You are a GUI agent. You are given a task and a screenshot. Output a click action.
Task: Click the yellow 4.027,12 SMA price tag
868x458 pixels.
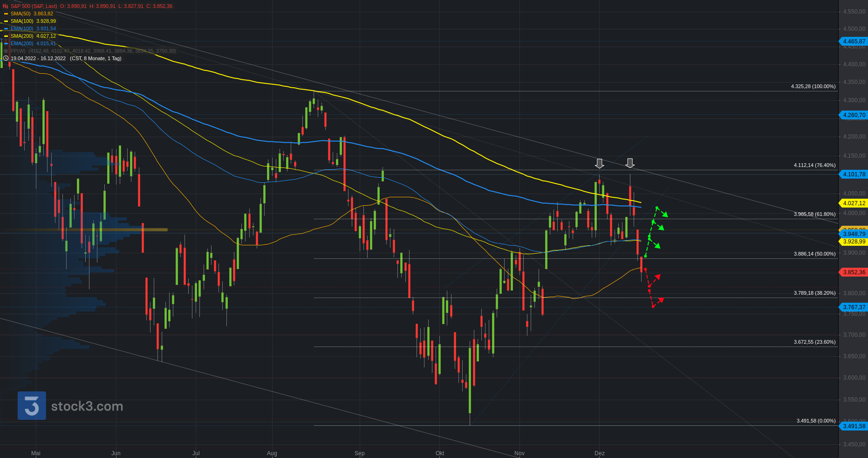click(x=854, y=203)
